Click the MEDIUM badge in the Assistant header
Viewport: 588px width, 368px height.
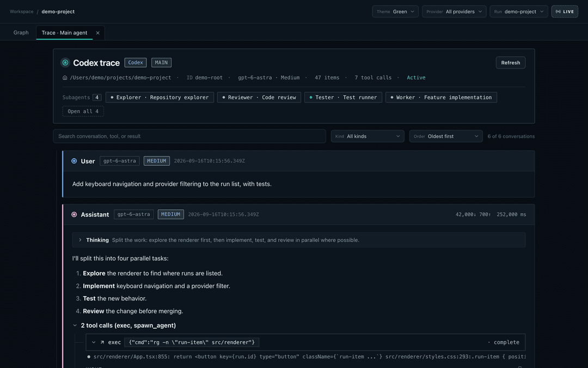tap(170, 214)
